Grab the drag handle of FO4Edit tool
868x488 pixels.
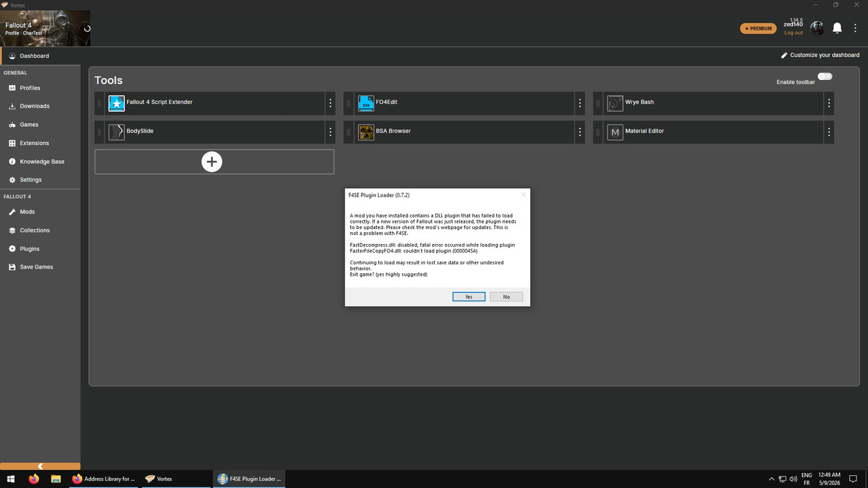tap(349, 103)
